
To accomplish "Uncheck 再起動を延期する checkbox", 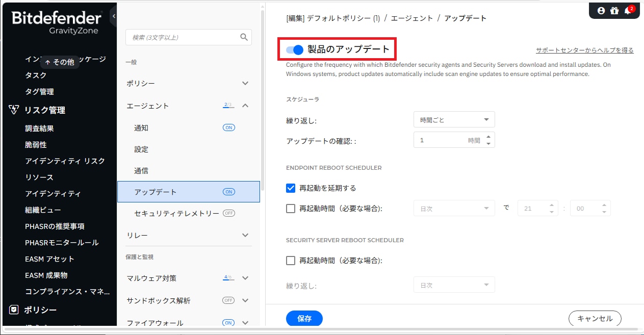I will [291, 188].
